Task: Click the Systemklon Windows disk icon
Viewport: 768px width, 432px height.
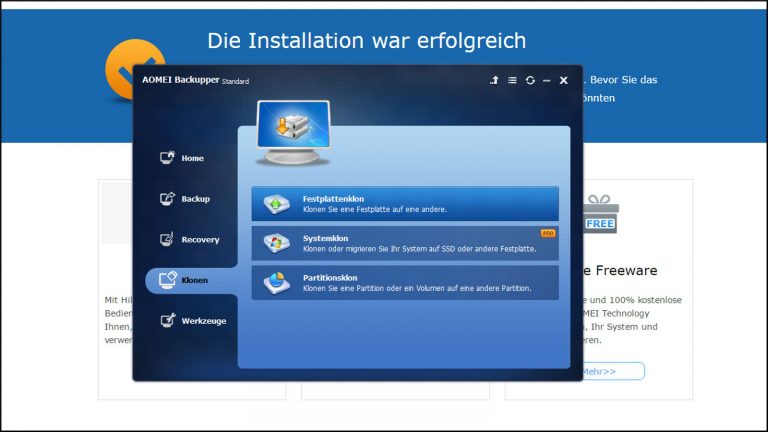Action: click(276, 243)
